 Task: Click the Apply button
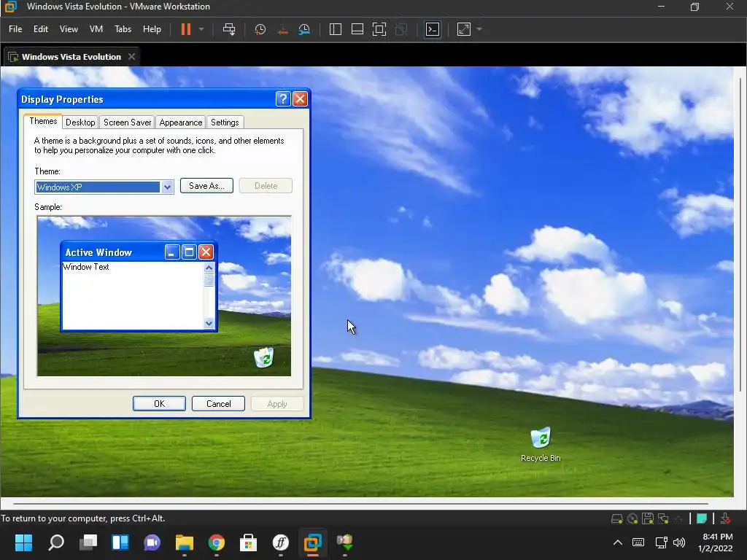(277, 404)
